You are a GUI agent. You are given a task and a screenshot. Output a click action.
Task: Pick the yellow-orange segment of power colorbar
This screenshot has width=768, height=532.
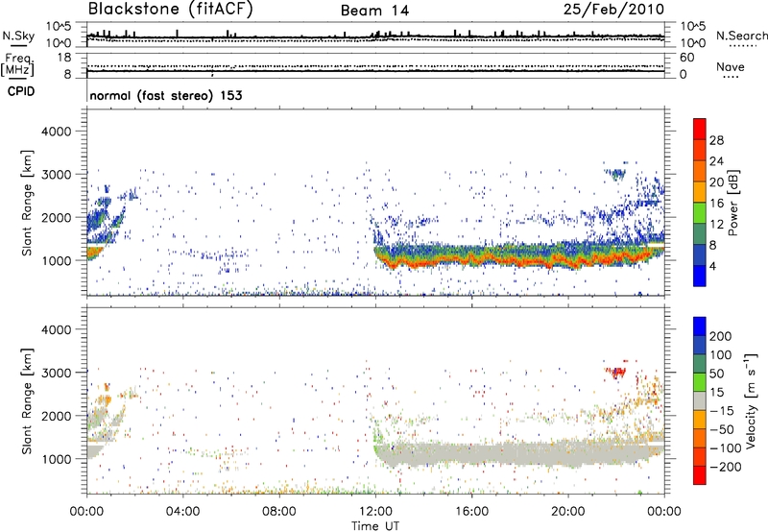pos(700,192)
